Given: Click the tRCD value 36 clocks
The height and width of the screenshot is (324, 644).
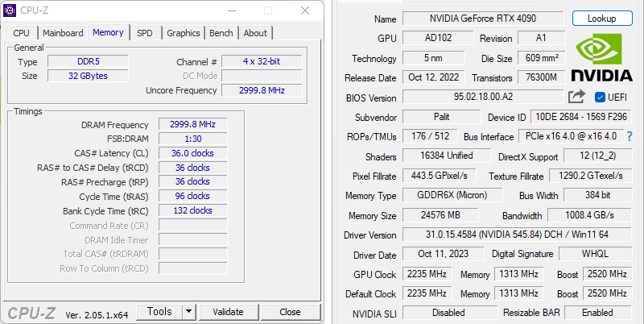Looking at the screenshot, I should (192, 168).
